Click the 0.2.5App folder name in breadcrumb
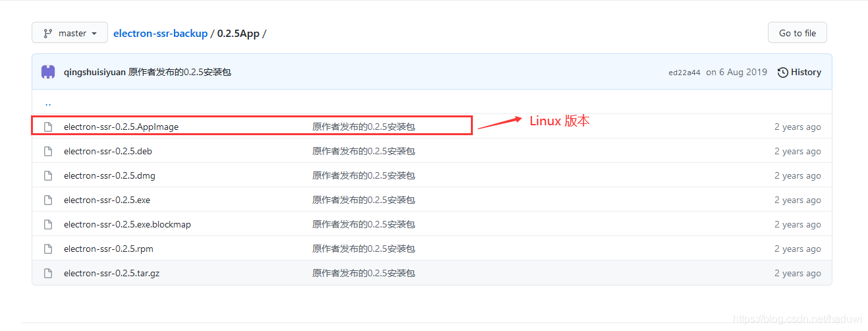Screen dimensions: 868x331 pyautogui.click(x=238, y=33)
